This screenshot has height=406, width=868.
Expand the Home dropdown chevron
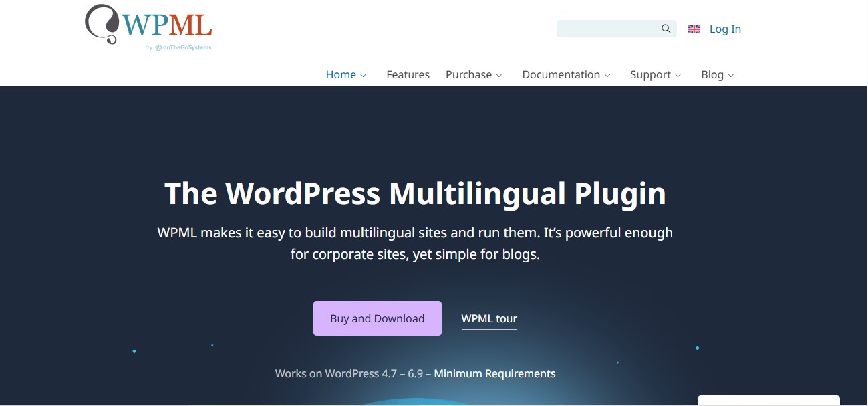(363, 75)
